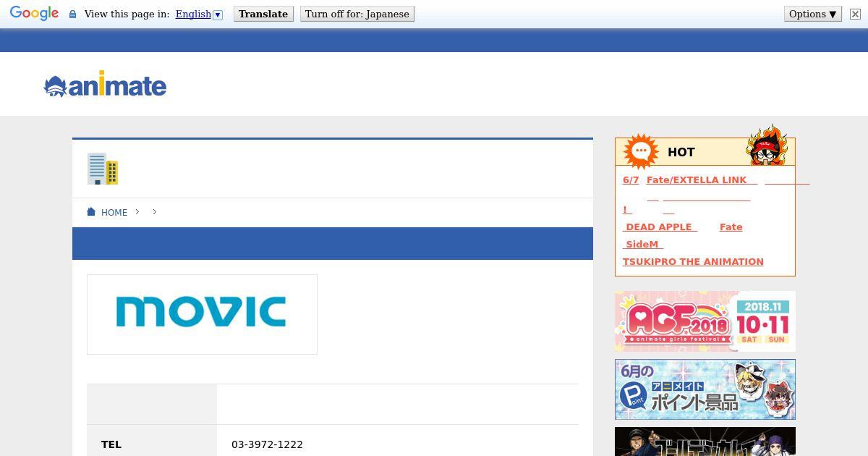This screenshot has height=456, width=868.
Task: Click the movic company logo
Action: (x=202, y=314)
